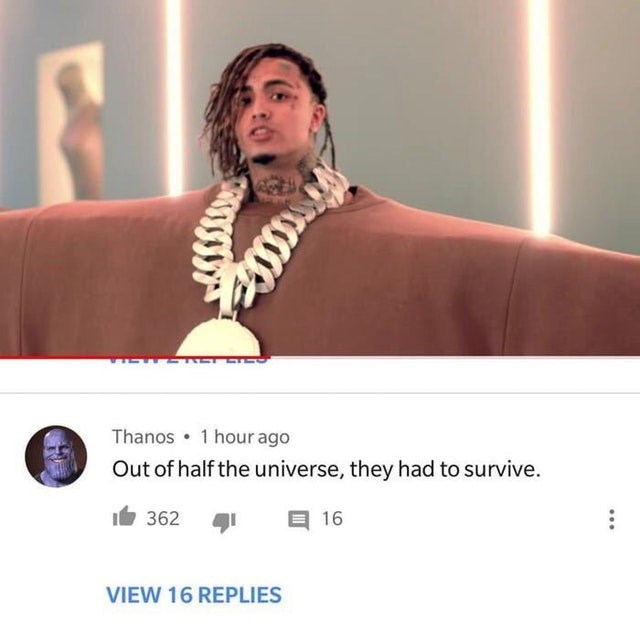Dislike the Thanos comment with thumbs-down
Image resolution: width=640 pixels, height=631 pixels.
[224, 522]
